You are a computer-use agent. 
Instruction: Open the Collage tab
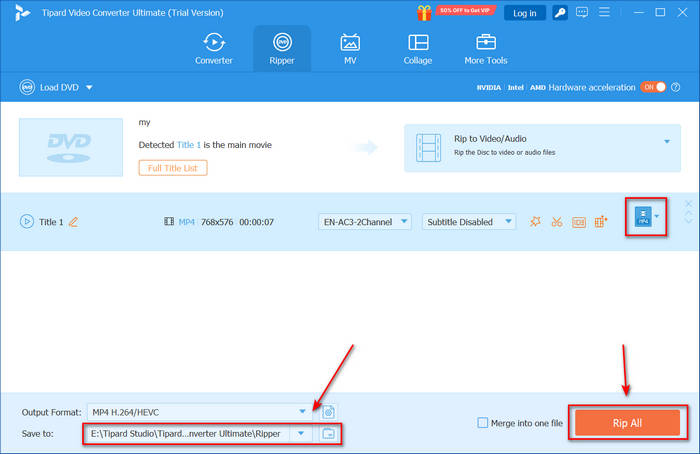[418, 49]
